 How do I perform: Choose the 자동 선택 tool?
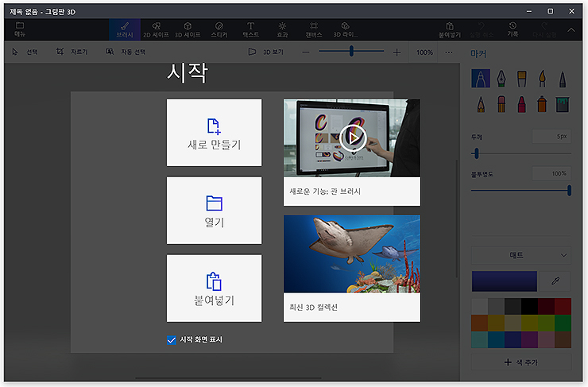pos(126,52)
